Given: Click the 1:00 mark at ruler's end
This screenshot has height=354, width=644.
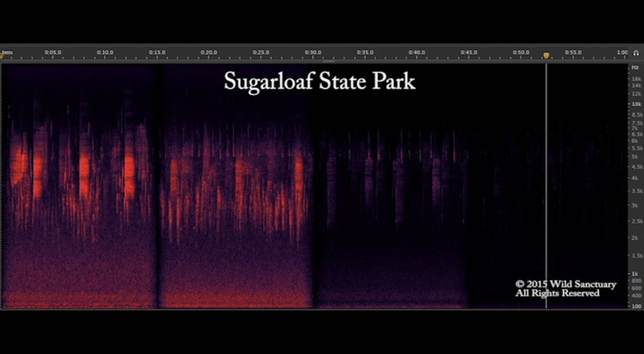Looking at the screenshot, I should 622,52.
